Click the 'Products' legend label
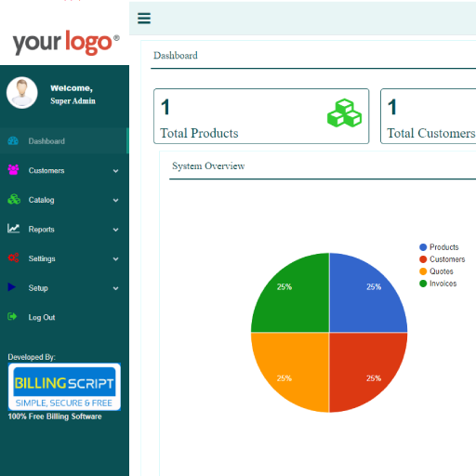This screenshot has width=476, height=476. pyautogui.click(x=444, y=247)
